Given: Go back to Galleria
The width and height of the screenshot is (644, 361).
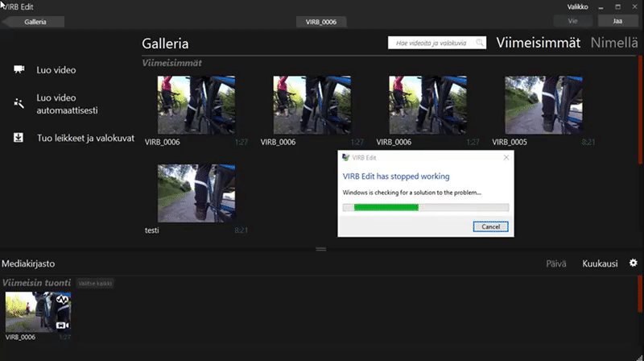Looking at the screenshot, I should pyautogui.click(x=35, y=22).
